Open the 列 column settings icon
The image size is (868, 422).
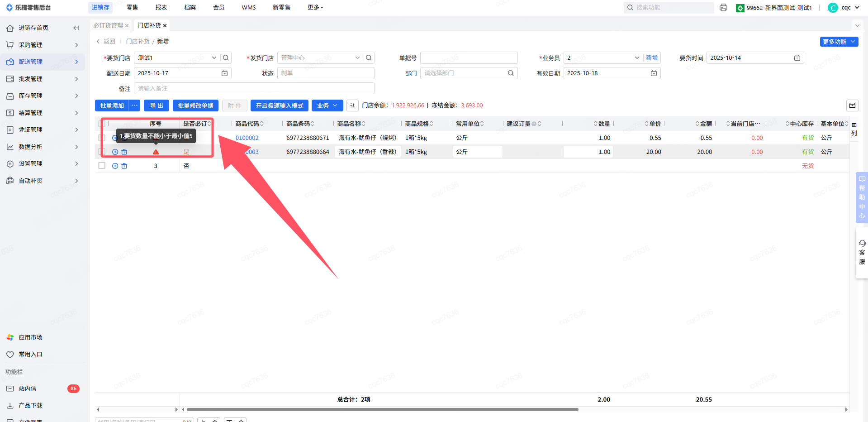click(854, 129)
